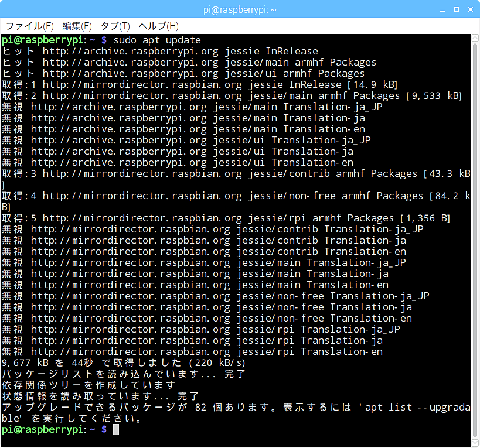This screenshot has width=480, height=448.
Task: Click the line with 'Packages [9,533 kB]'
Action: click(232, 95)
